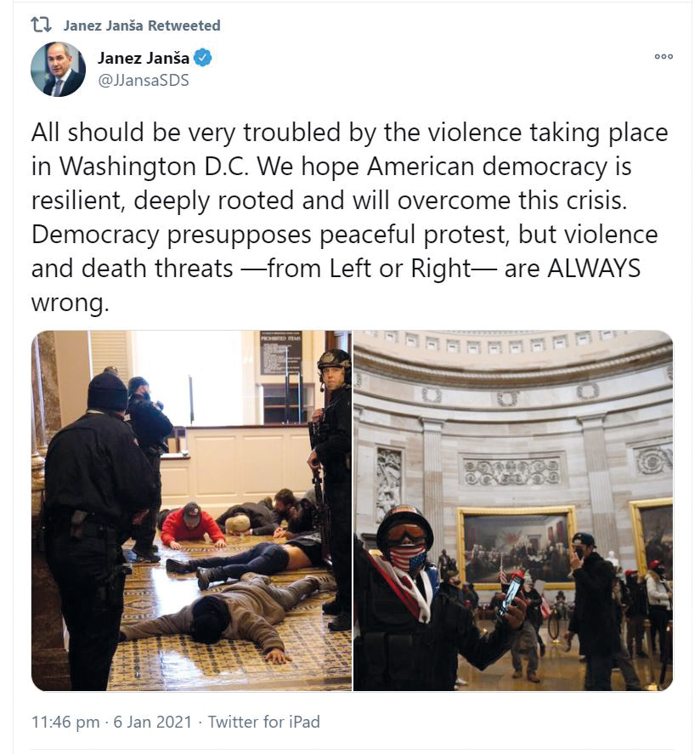700x754 pixels.
Task: Click the 'Janez Janša Retweeted' label
Action: (x=142, y=25)
